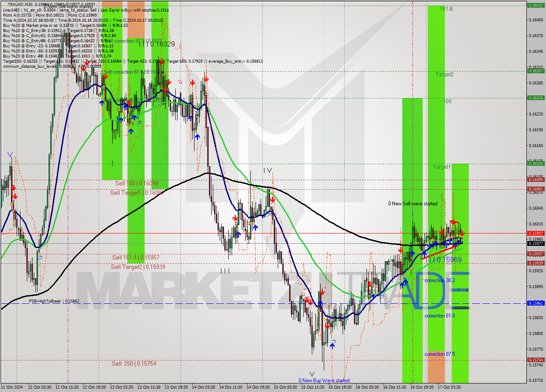Viewport: 546px width, 392px height.
Task: Click the '16 Oct 11:30' time axis label
Action: click(395, 387)
